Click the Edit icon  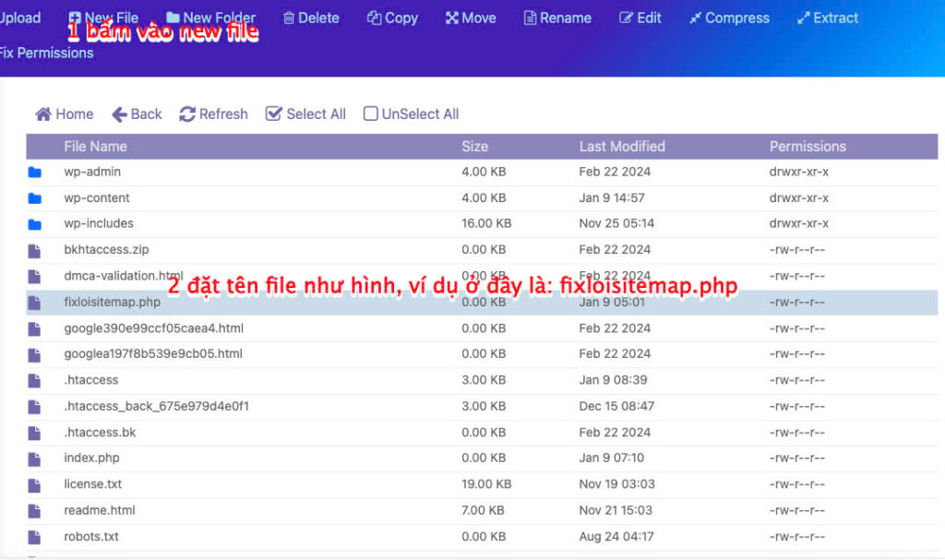point(626,18)
